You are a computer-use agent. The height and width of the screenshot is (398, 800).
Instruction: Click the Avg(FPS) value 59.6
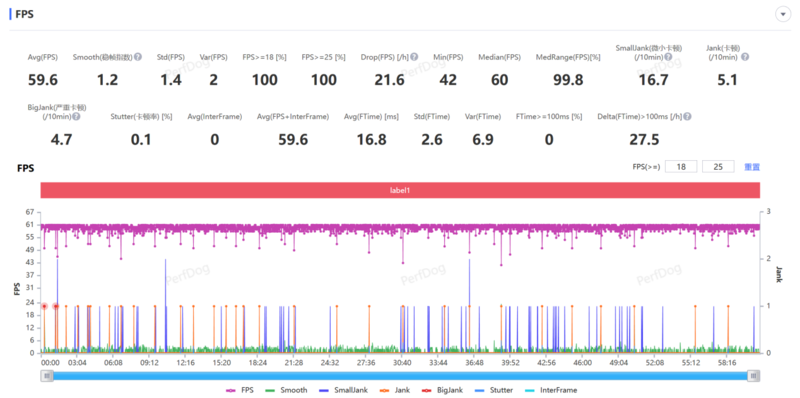[x=43, y=80]
